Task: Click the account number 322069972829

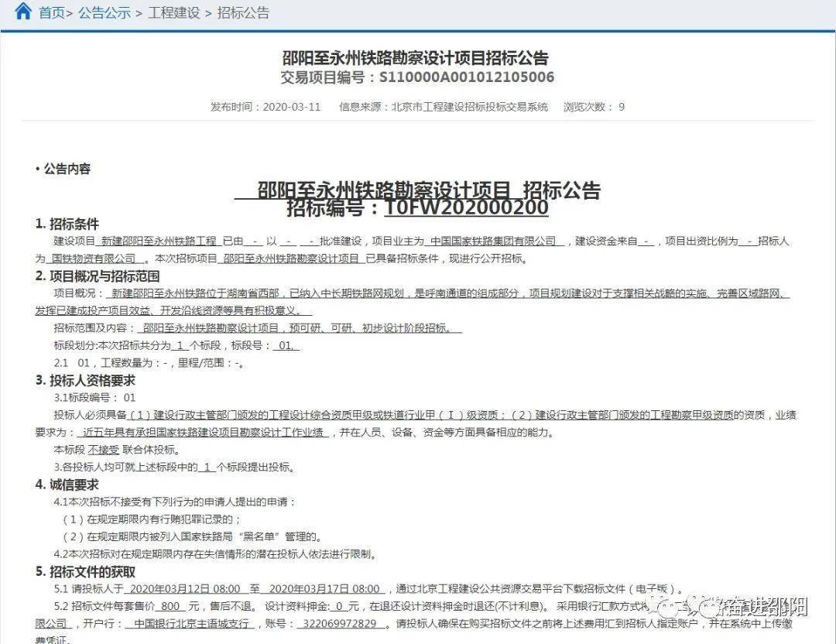Action: (x=340, y=623)
